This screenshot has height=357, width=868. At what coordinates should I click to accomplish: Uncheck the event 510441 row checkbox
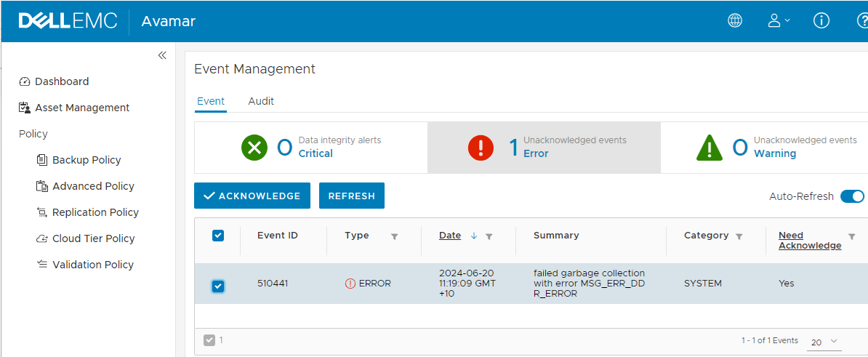(x=218, y=286)
